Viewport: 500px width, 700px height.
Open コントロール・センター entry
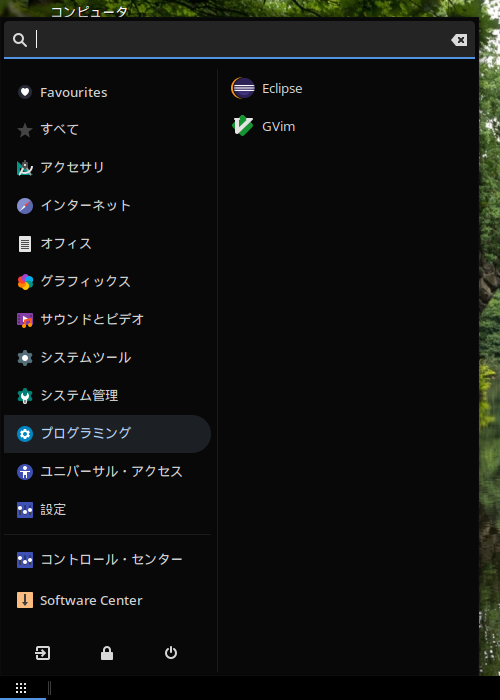click(x=107, y=559)
